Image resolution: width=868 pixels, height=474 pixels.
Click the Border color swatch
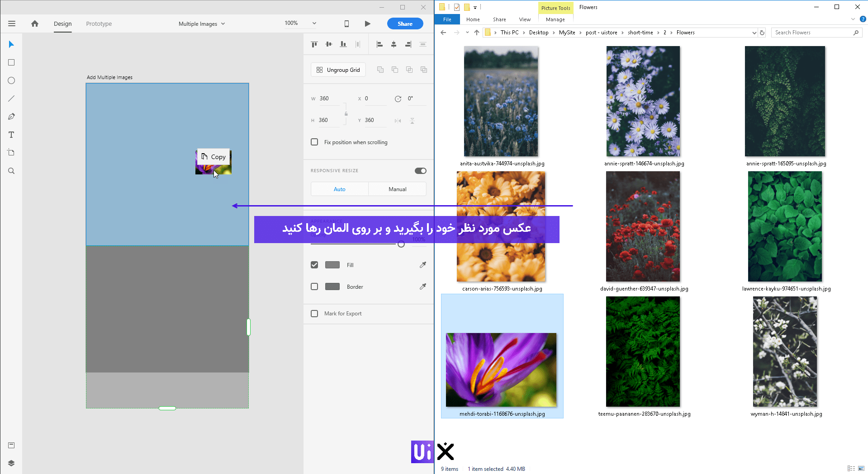coord(332,286)
